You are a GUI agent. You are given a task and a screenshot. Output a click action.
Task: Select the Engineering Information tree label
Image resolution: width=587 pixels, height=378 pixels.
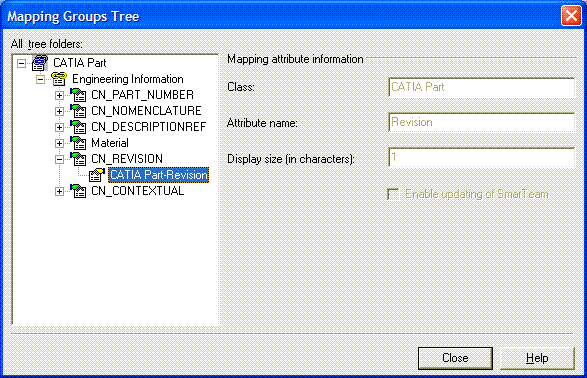128,79
